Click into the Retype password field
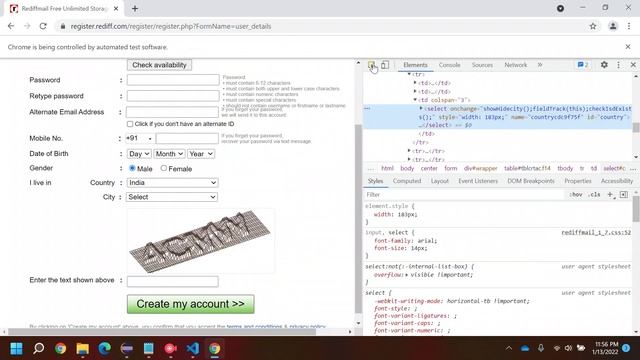640x360 pixels. 173,96
